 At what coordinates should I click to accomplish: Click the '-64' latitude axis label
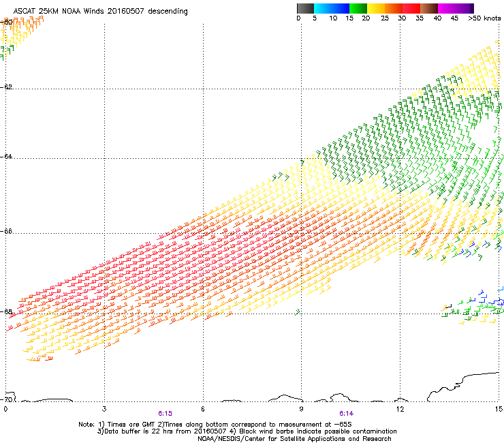coord(6,156)
